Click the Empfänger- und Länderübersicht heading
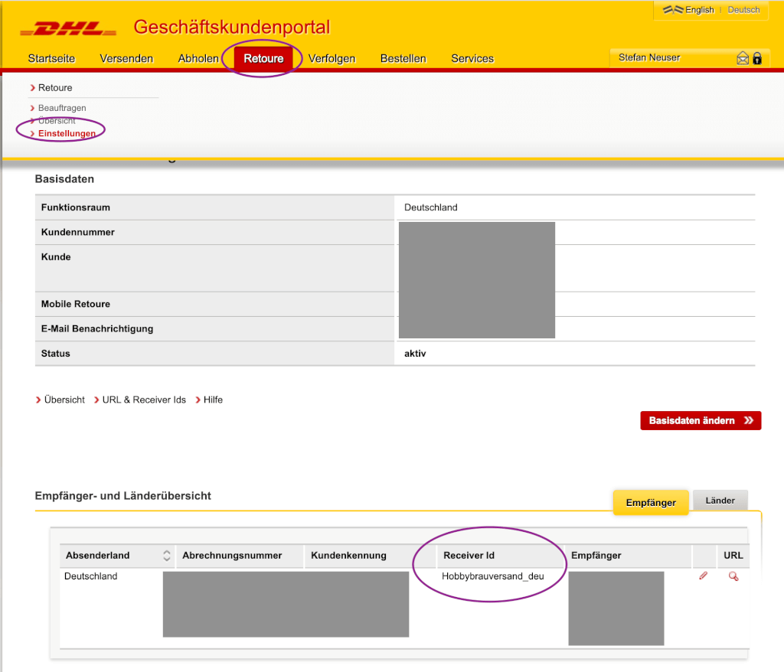784x672 pixels. [123, 496]
